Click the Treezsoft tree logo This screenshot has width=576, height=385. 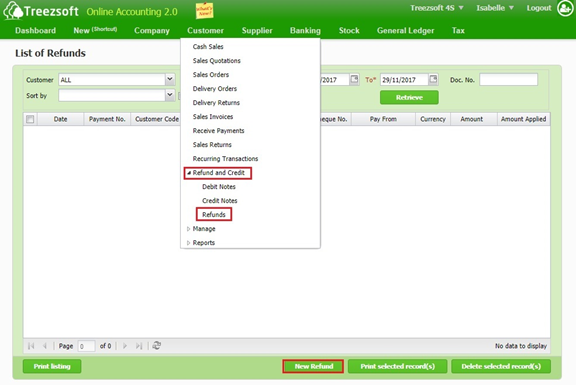point(13,10)
